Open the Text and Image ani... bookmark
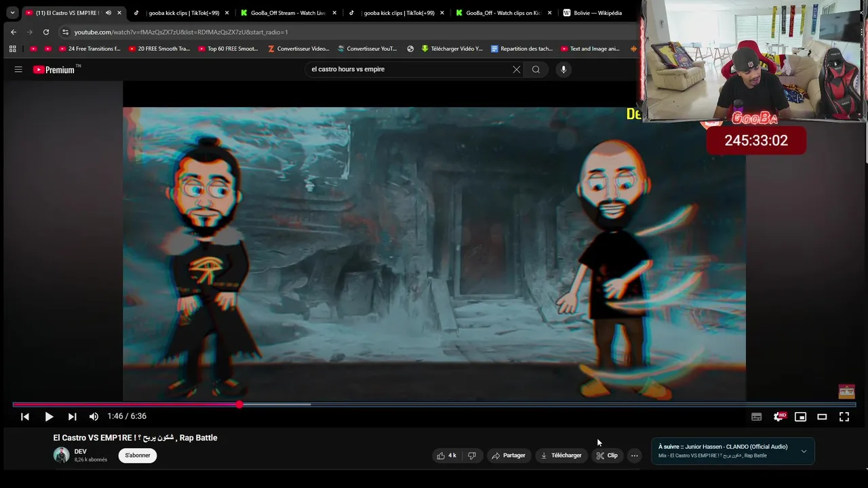Viewport: 868px width, 488px height. pos(590,49)
